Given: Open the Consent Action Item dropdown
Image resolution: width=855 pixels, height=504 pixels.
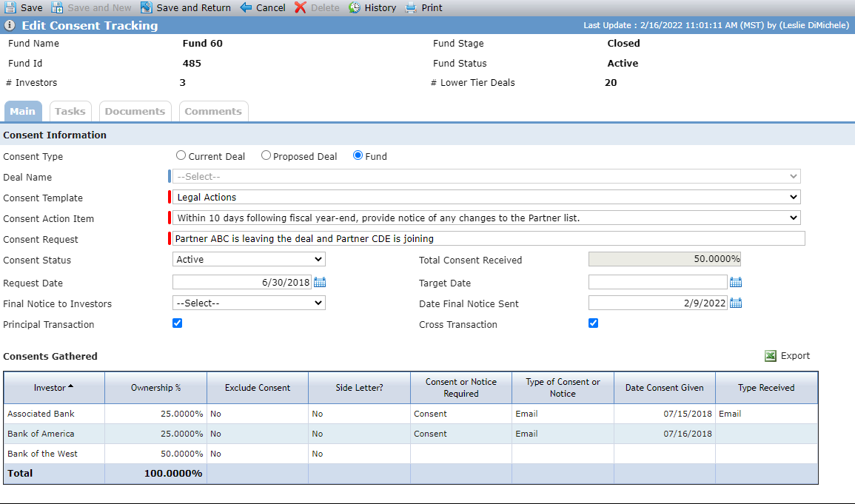Looking at the screenshot, I should (486, 218).
